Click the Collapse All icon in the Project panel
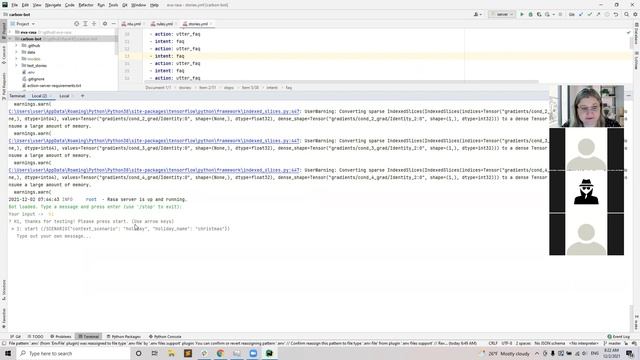The height and width of the screenshot is (360, 640). tap(94, 24)
